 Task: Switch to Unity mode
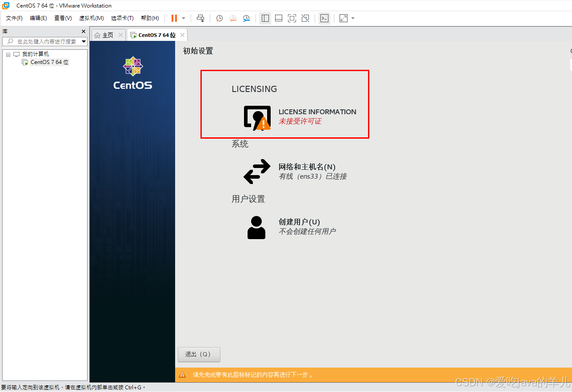click(305, 18)
